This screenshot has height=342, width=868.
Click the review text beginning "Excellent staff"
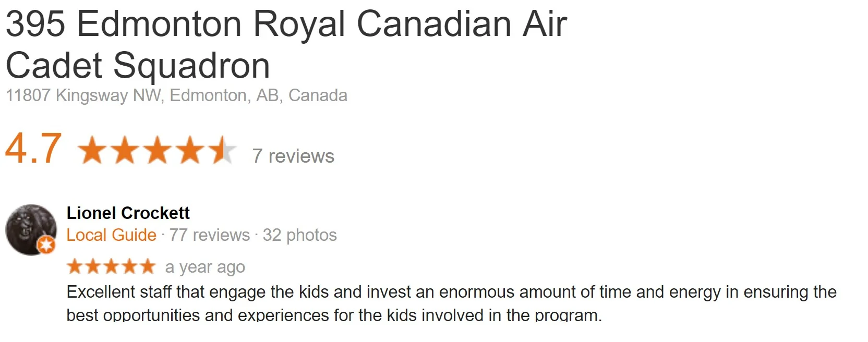452,303
